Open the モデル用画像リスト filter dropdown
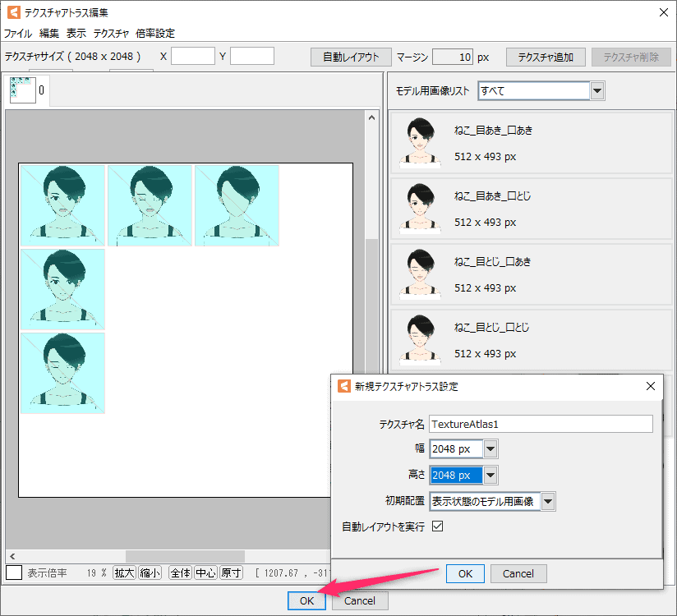 click(597, 90)
